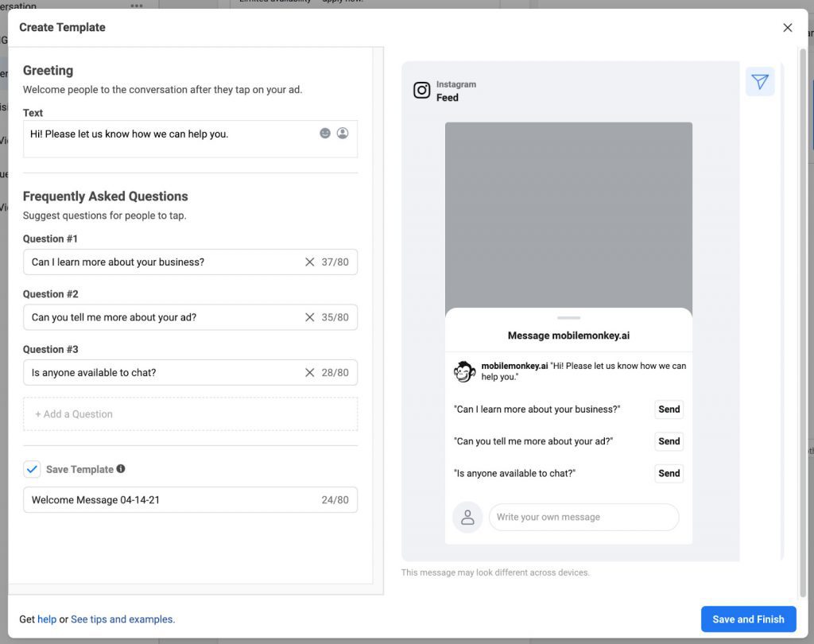Click the mobilemonkey.ai monkey avatar
Image resolution: width=814 pixels, height=644 pixels.
(x=464, y=372)
